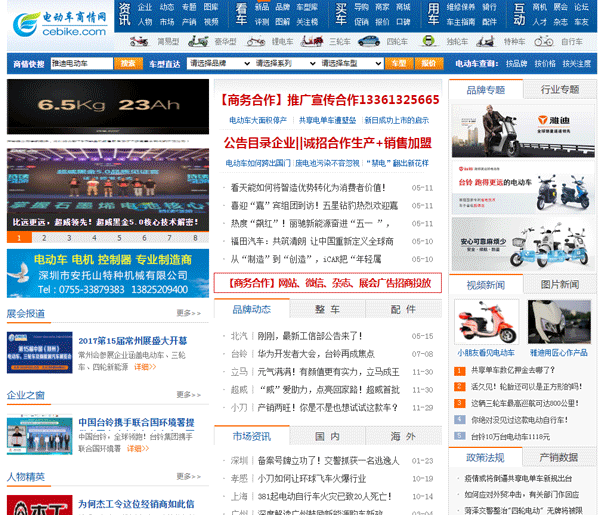Open the 台铃 跑得更远 brand banner
The height and width of the screenshot is (515, 600).
click(523, 187)
